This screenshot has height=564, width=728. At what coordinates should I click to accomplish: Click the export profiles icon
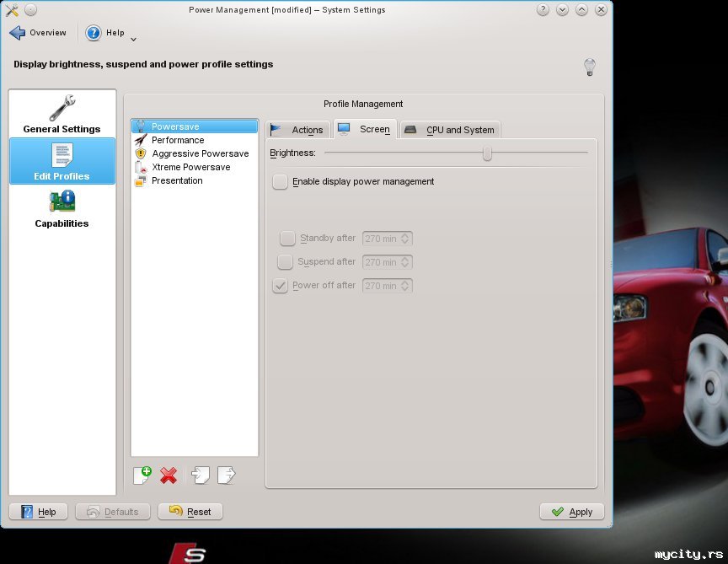(226, 475)
